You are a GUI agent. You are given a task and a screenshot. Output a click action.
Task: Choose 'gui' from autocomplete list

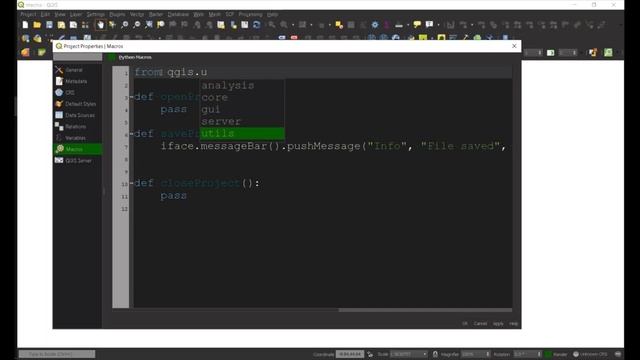point(242,109)
